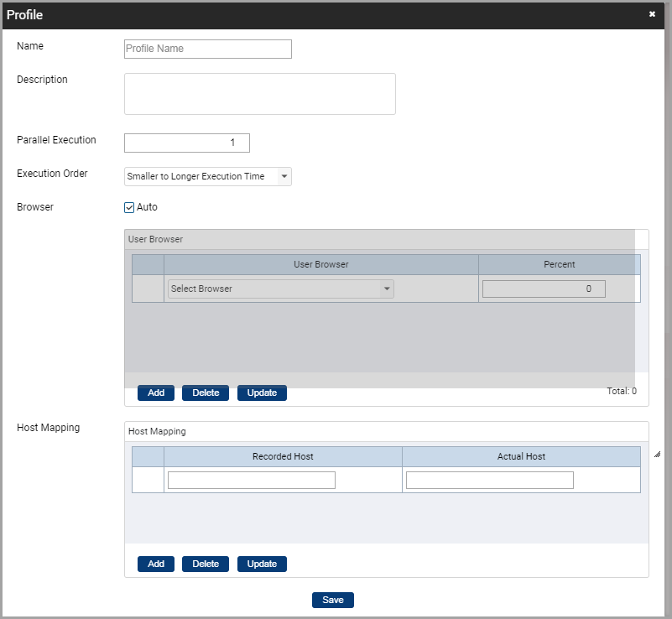672x619 pixels.
Task: Click the Host Mapping resize handle
Action: pos(656,454)
